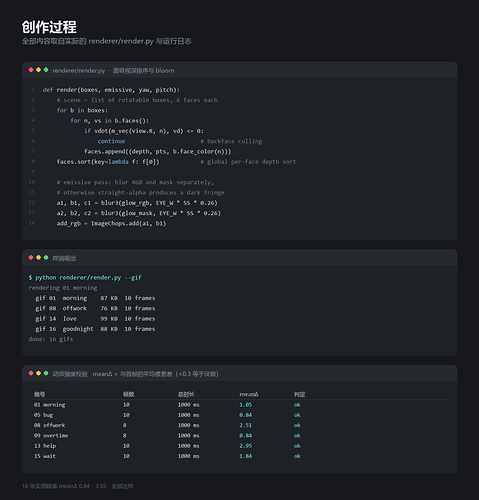Screen dimensions: 479x500
Task: Click frame count 8 in the overtime row
Action: coord(125,436)
